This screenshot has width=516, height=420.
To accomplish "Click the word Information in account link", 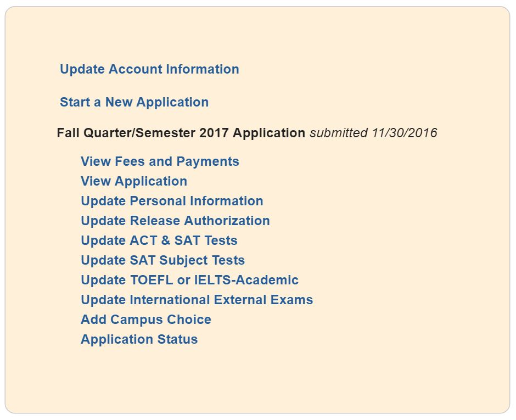I will [x=203, y=70].
